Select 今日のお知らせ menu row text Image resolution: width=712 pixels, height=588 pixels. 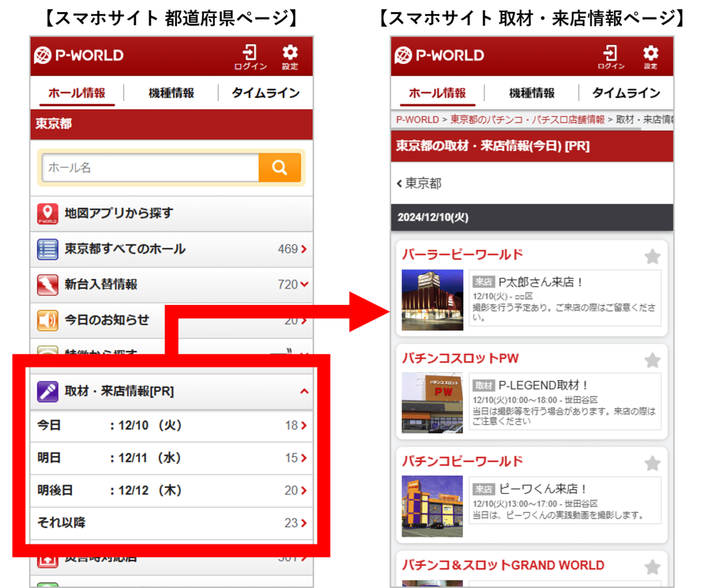107,320
